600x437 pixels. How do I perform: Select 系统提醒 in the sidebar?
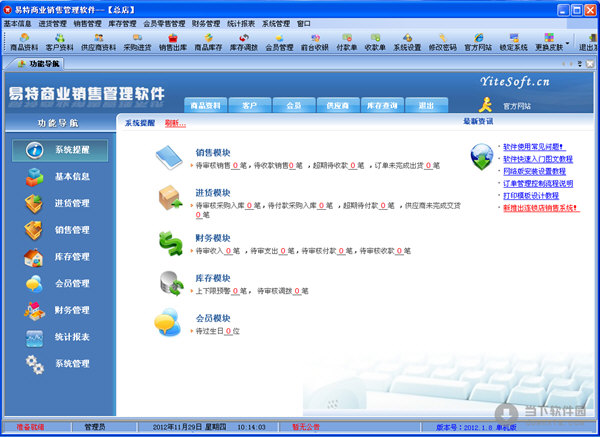click(x=60, y=150)
